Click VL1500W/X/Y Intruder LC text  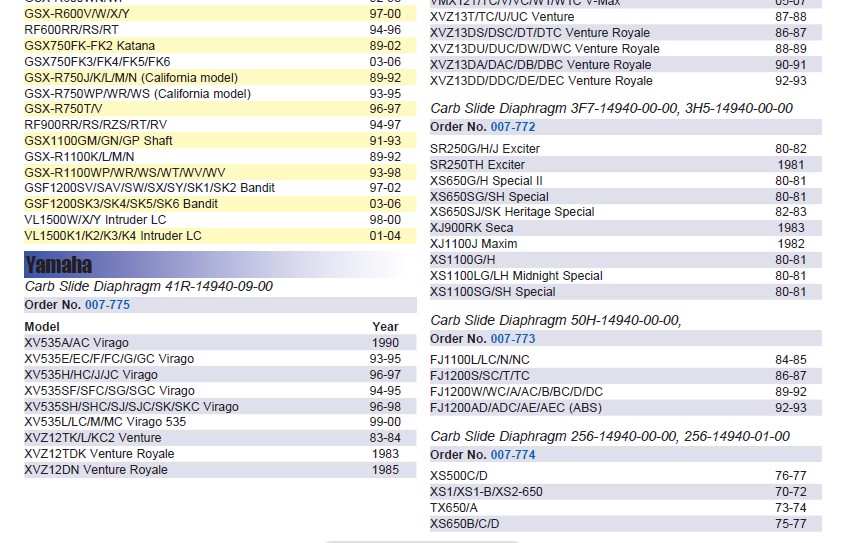(x=95, y=220)
